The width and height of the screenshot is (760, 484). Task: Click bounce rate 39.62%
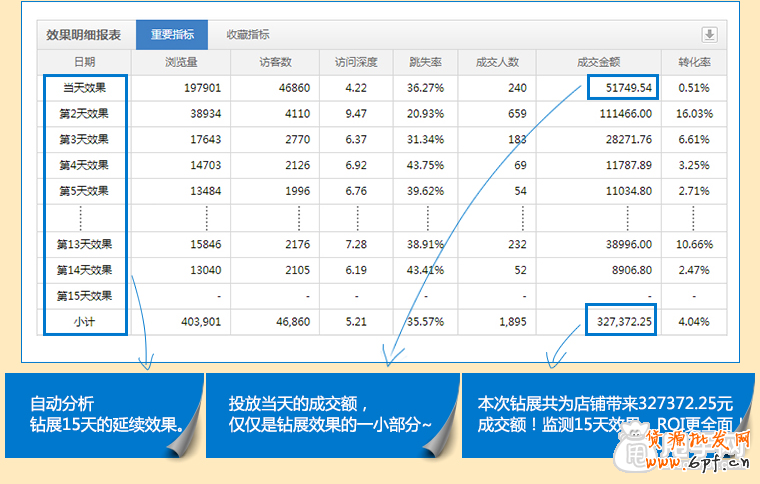coord(426,191)
